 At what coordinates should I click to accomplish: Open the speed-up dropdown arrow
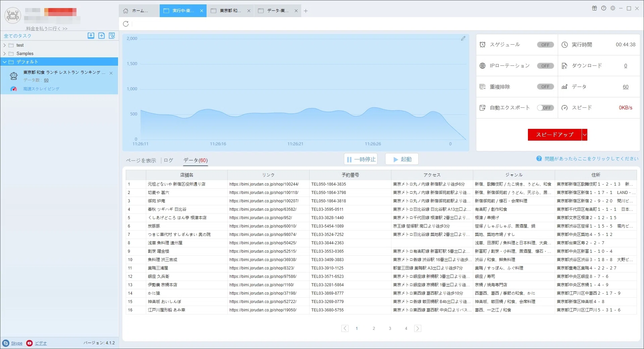(x=585, y=135)
